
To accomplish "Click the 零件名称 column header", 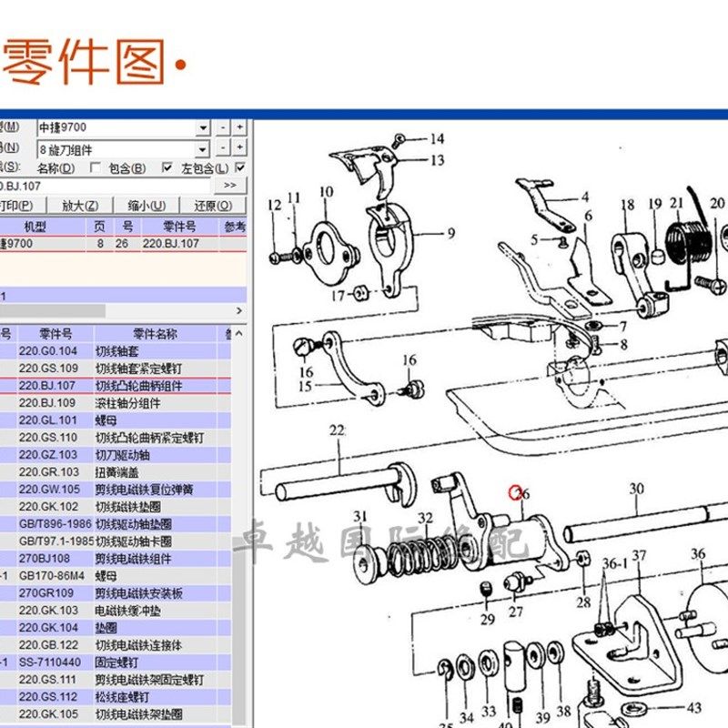I will (156, 332).
